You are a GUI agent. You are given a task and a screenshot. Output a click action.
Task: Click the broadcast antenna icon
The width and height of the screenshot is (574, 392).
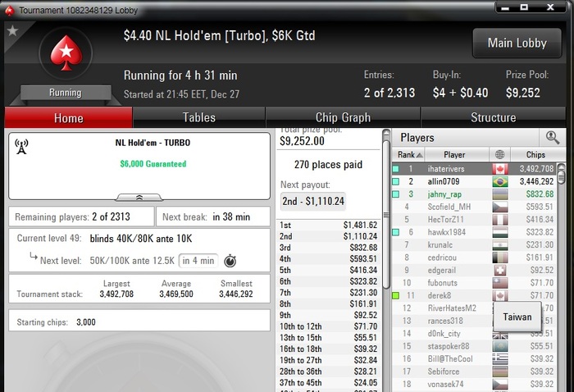point(21,147)
